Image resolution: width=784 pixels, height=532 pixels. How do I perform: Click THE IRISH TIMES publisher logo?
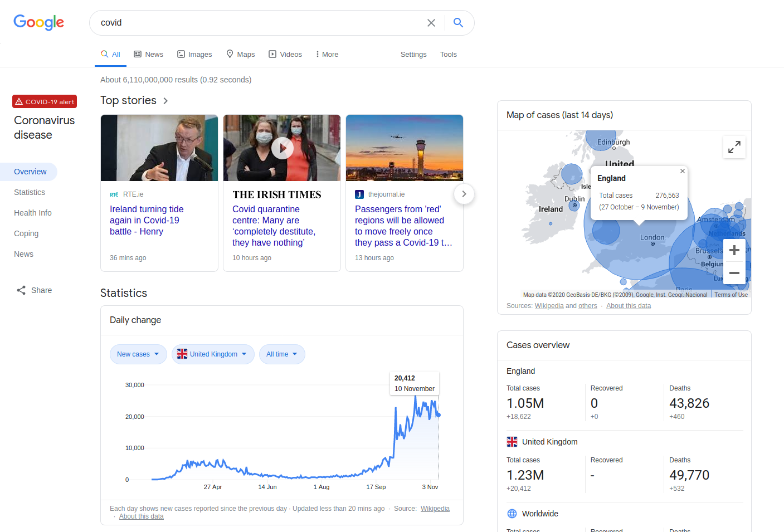277,194
